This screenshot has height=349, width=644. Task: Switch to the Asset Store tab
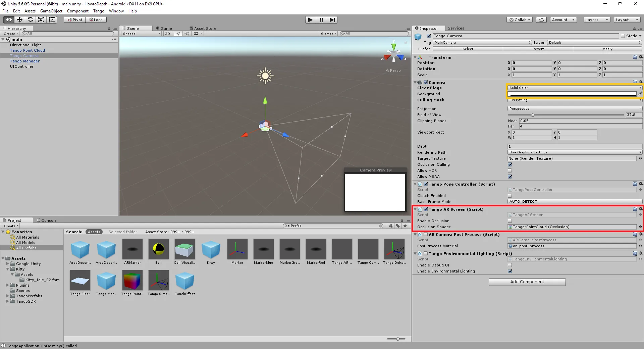pos(203,29)
